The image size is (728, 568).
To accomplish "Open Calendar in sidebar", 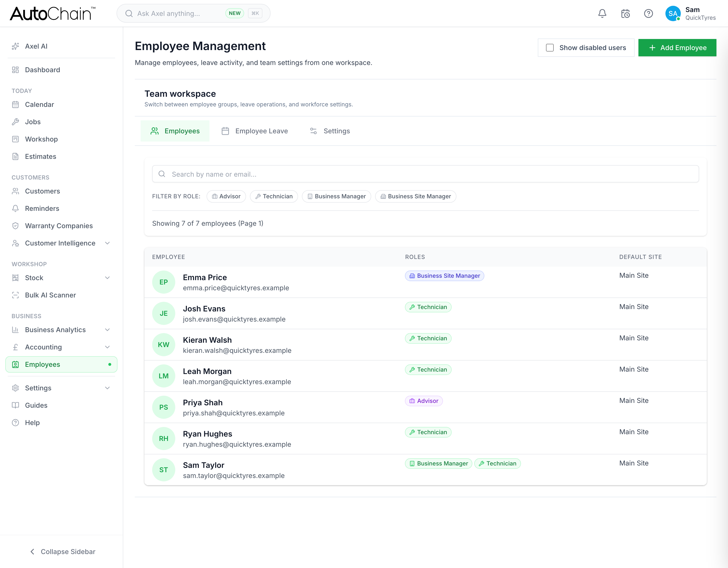I will point(61,104).
